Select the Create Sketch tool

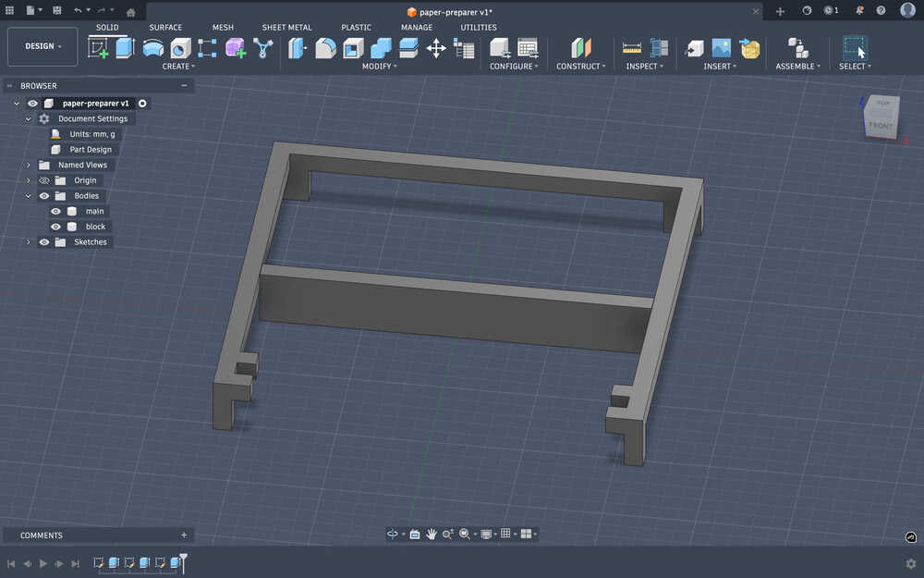coord(98,48)
